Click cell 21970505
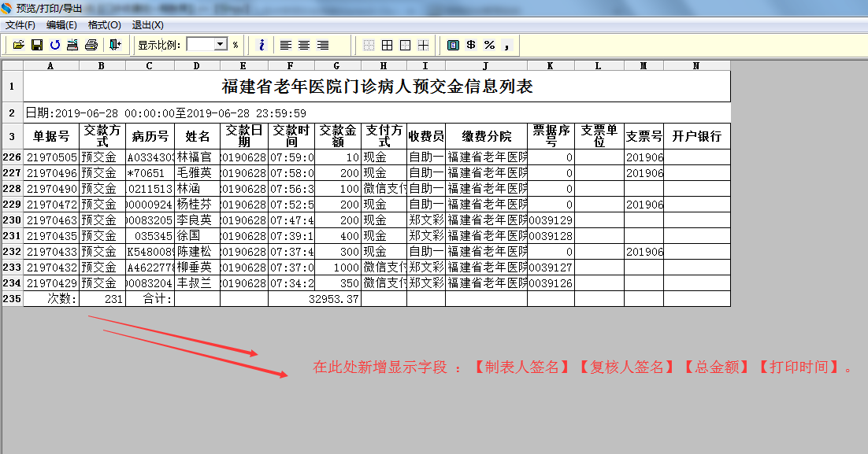This screenshot has height=454, width=868. 51,157
